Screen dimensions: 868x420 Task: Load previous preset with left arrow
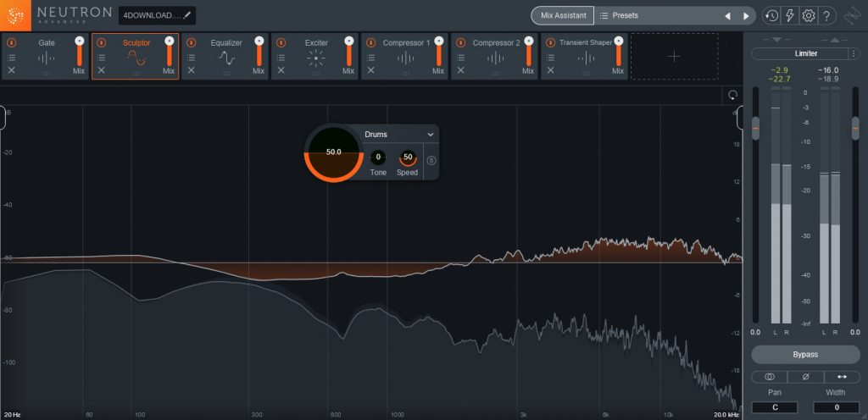click(728, 16)
